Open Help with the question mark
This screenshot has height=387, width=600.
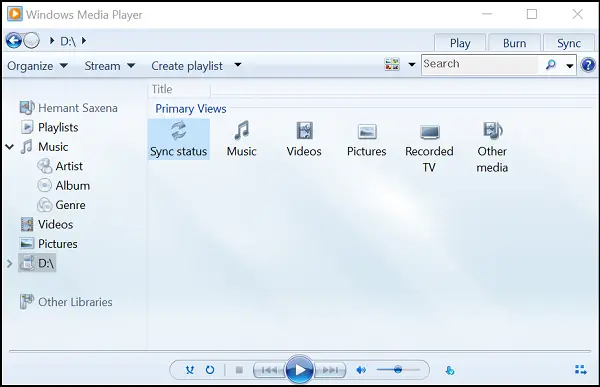[x=588, y=65]
